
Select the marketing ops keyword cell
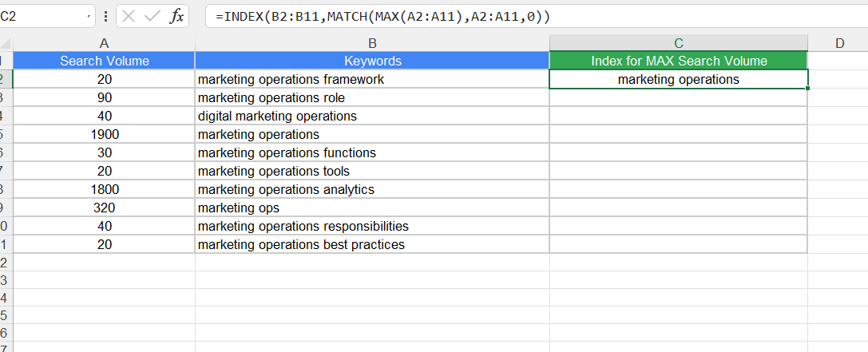tap(373, 208)
